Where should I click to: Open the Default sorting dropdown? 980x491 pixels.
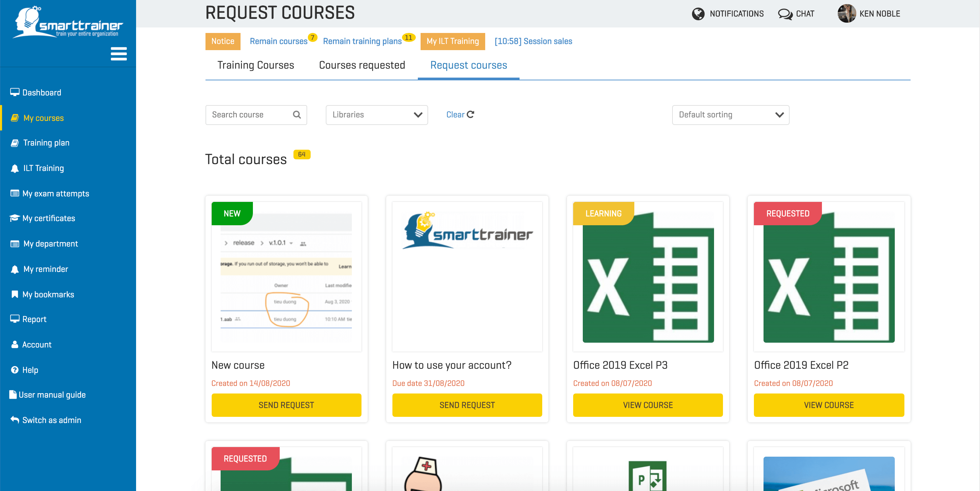tap(731, 115)
